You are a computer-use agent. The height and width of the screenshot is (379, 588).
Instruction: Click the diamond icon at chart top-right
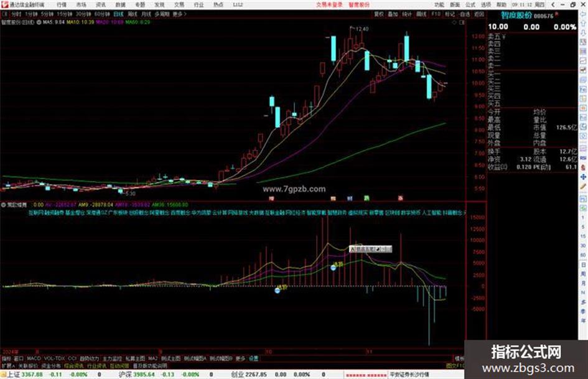click(454, 22)
